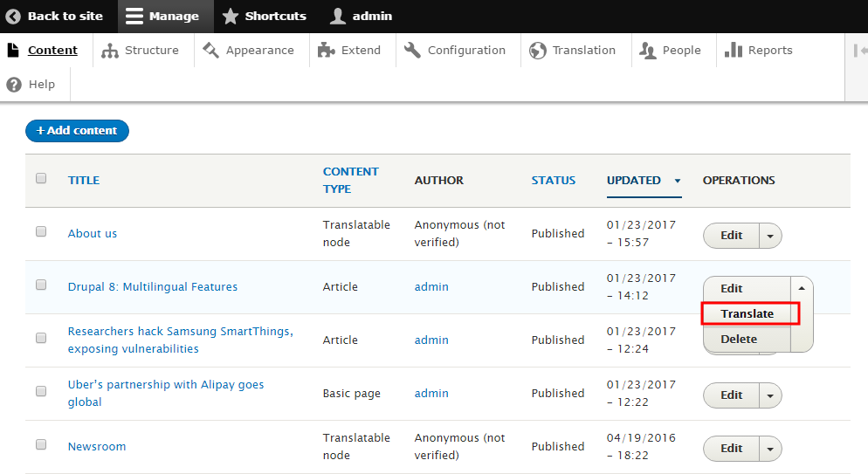Click Back to site text

[65, 17]
